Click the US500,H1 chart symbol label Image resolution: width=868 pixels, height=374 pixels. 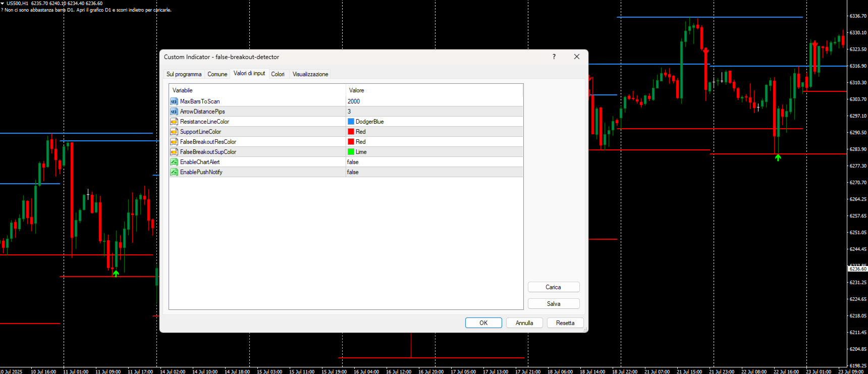point(17,4)
